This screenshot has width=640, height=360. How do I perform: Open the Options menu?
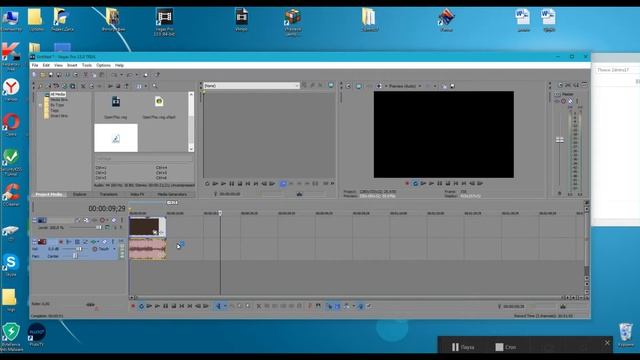tap(103, 65)
